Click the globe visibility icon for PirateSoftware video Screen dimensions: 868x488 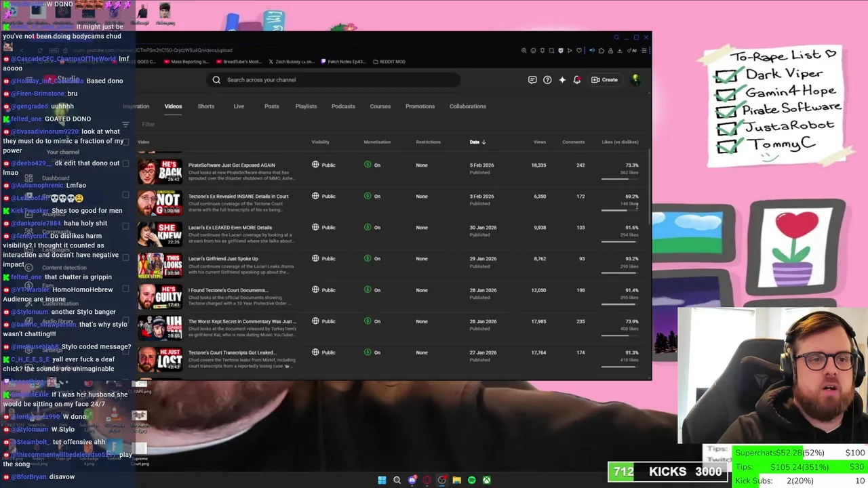pyautogui.click(x=315, y=165)
